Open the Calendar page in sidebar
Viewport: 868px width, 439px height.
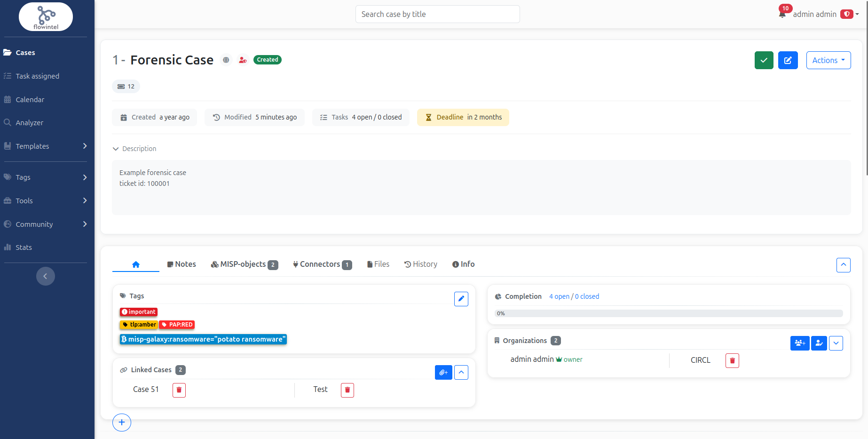click(30, 100)
